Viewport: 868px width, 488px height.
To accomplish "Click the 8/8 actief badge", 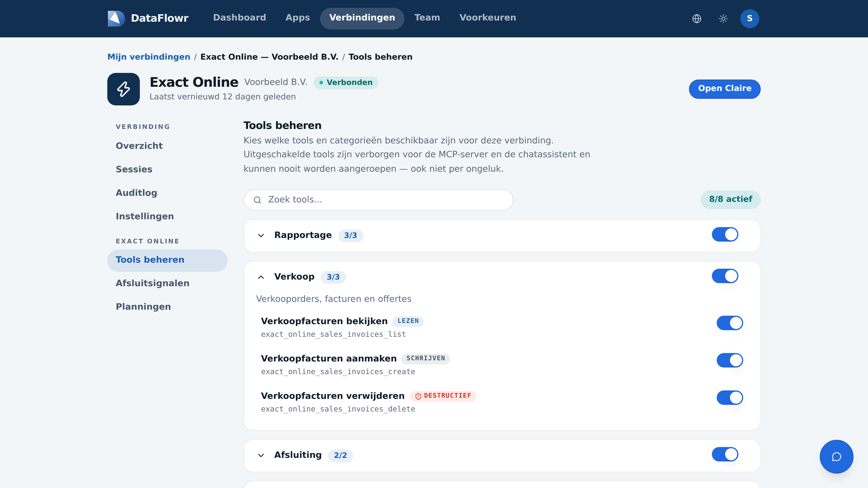I will (x=730, y=199).
